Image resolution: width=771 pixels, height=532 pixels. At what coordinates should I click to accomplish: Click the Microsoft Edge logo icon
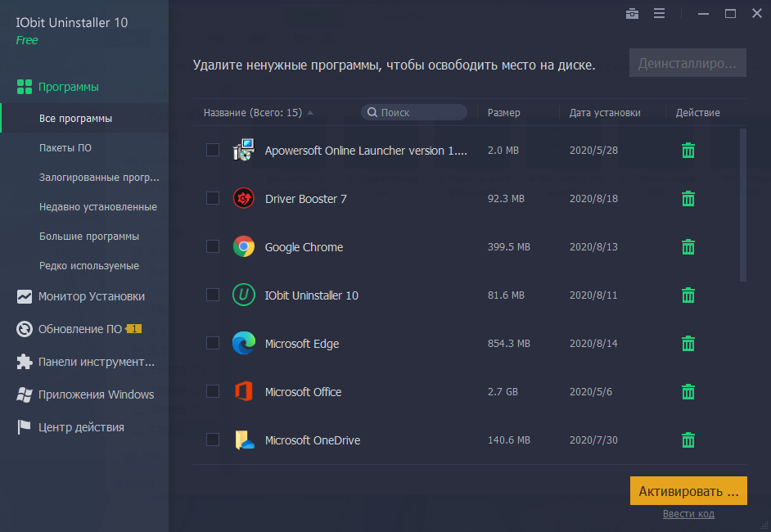click(243, 343)
